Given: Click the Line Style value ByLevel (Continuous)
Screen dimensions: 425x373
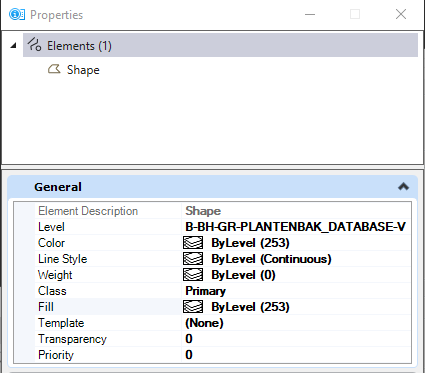Looking at the screenshot, I should coord(271,259).
